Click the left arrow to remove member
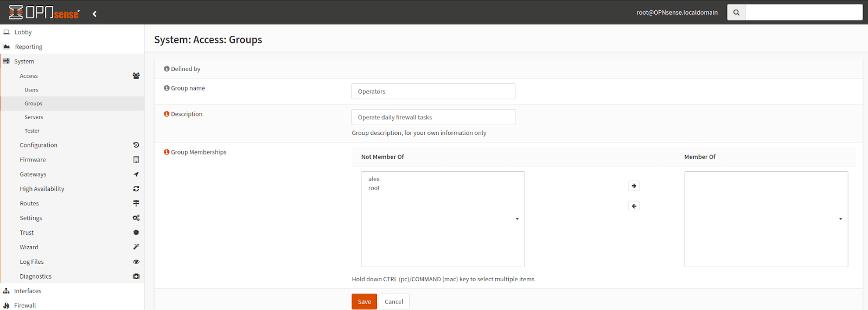This screenshot has height=310, width=868. [634, 206]
